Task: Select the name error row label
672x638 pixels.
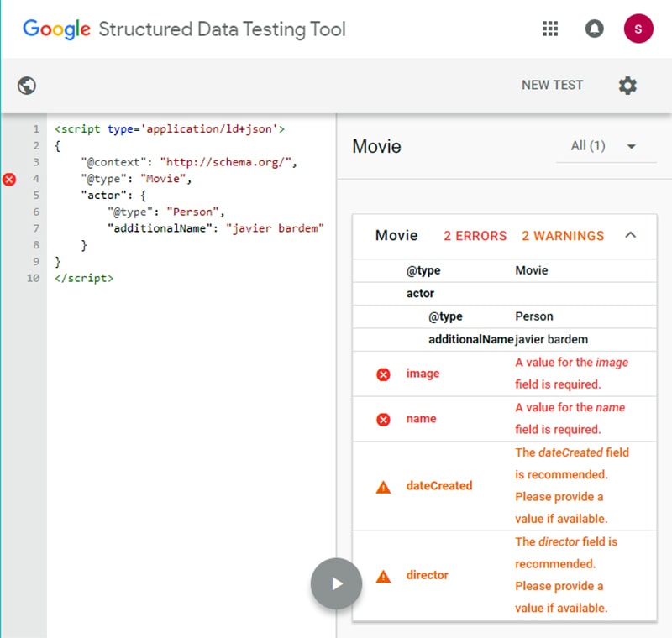Action: point(421,418)
